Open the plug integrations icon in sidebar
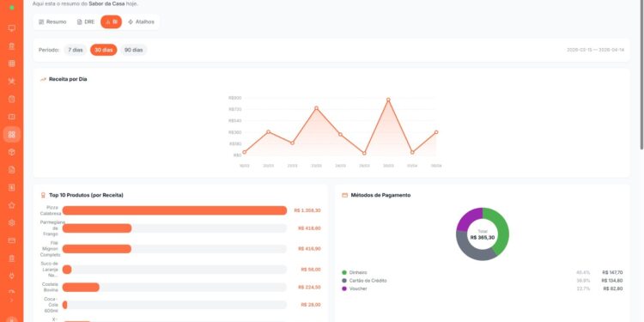This screenshot has height=322, width=644. tap(11, 276)
